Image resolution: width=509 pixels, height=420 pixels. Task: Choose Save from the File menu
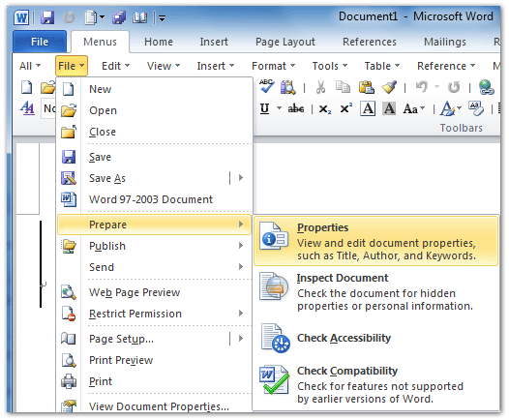pyautogui.click(x=155, y=157)
